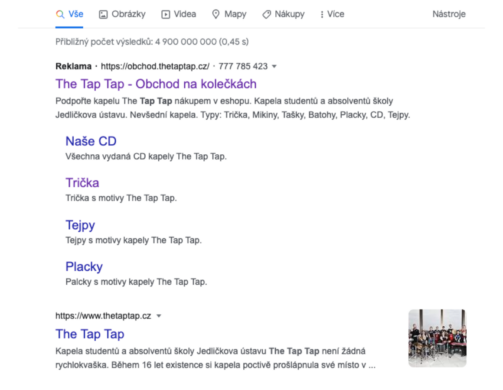Open the Více menu
Image resolution: width=503 pixels, height=390 pixels.
(x=332, y=14)
